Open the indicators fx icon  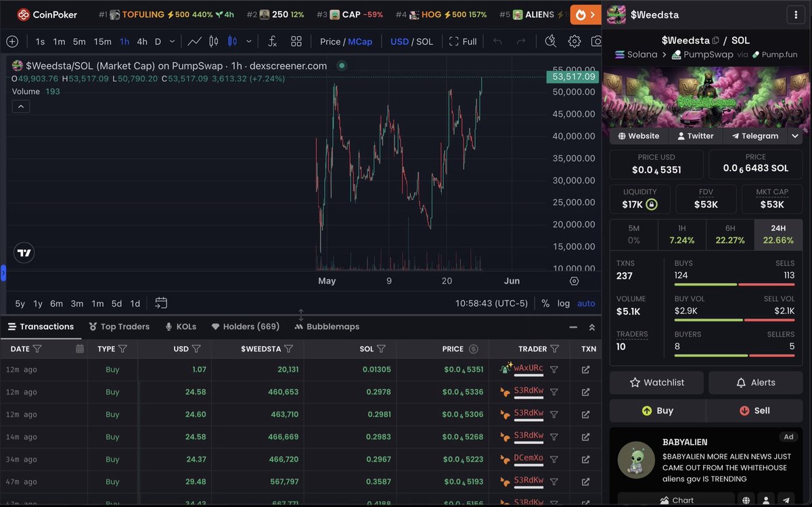point(272,41)
